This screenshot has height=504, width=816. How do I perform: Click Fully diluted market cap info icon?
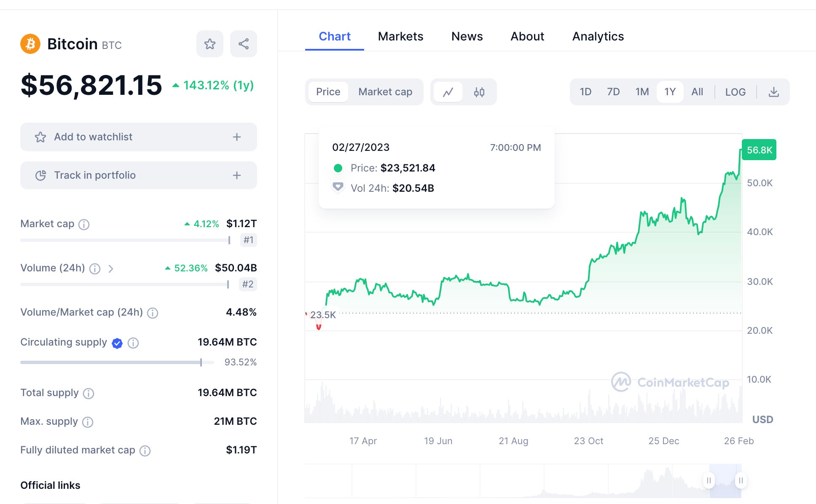pos(145,450)
